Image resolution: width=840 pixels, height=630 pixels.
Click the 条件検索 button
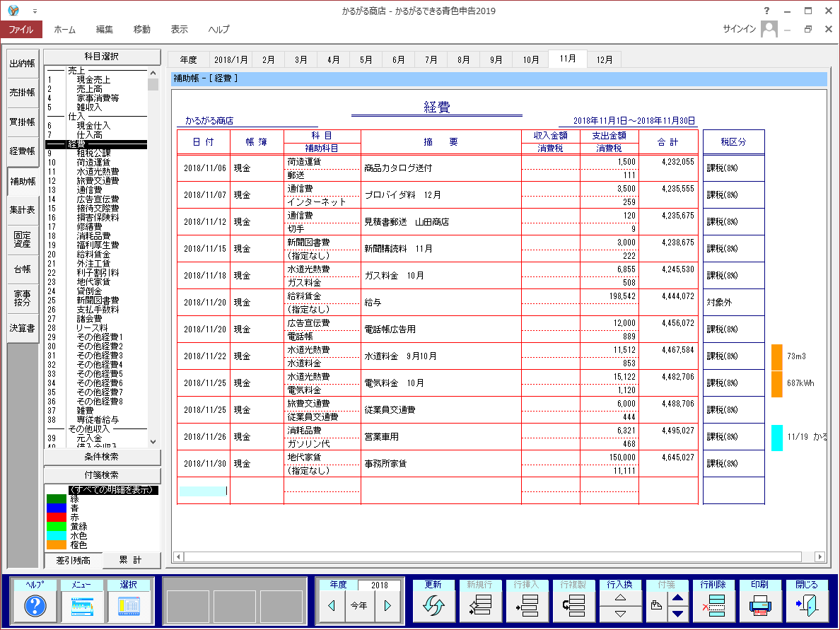tap(102, 457)
